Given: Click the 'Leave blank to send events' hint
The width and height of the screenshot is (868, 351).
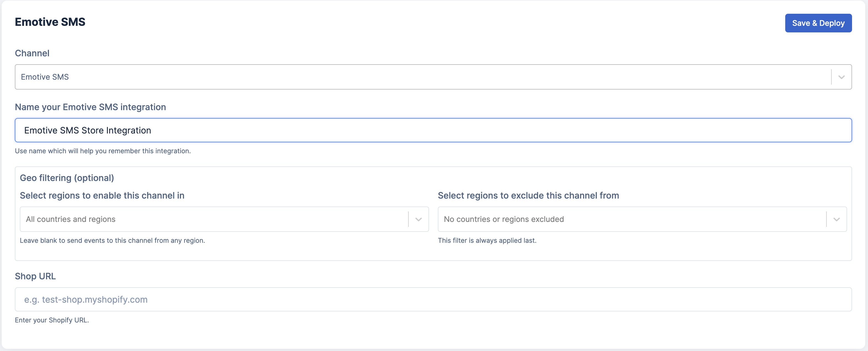Looking at the screenshot, I should (x=112, y=241).
